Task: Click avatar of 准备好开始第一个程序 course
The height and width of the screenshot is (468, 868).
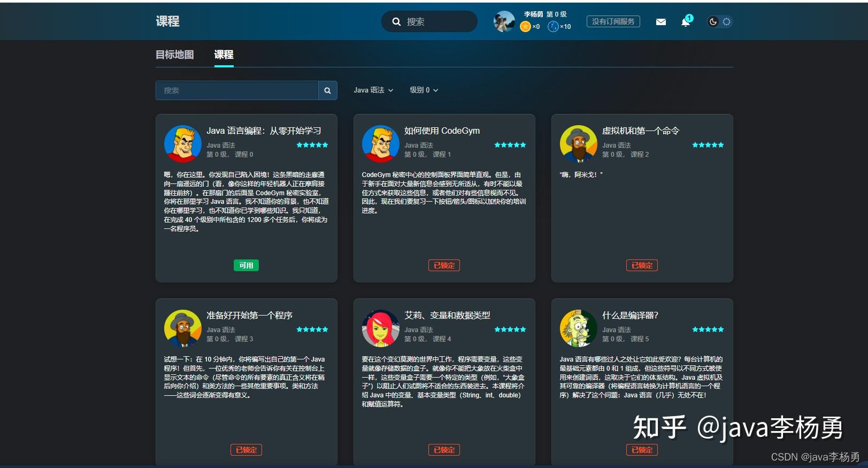Action: click(183, 328)
